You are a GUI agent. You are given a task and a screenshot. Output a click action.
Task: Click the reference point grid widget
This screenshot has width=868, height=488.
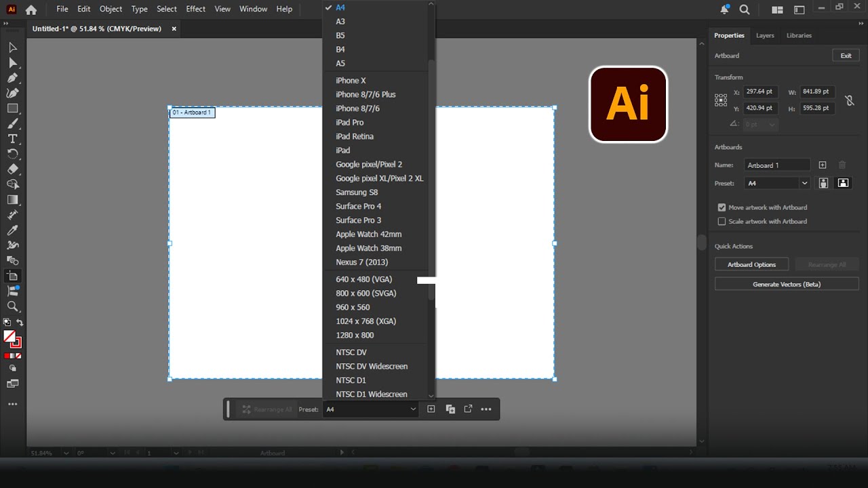pos(721,100)
